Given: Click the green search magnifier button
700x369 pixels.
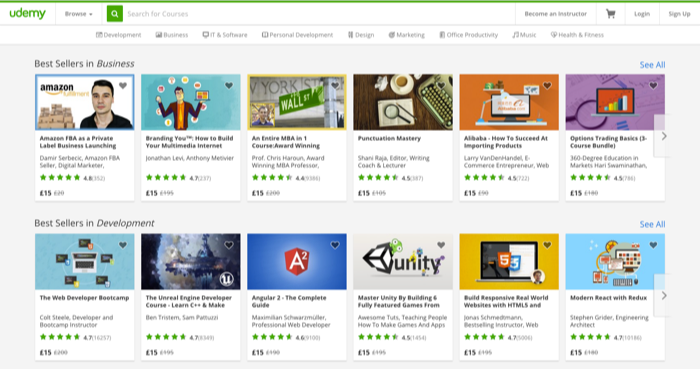Looking at the screenshot, I should pyautogui.click(x=115, y=14).
